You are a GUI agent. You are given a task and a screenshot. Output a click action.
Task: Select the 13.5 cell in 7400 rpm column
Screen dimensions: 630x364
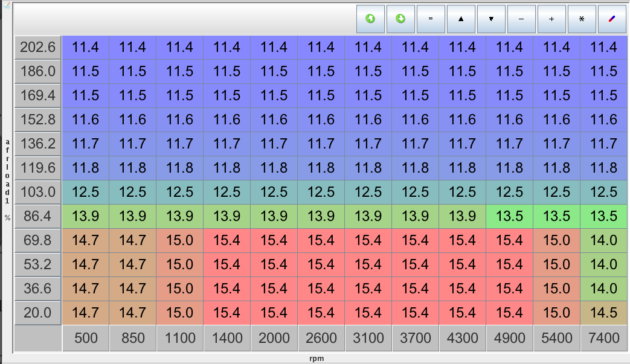pos(604,216)
